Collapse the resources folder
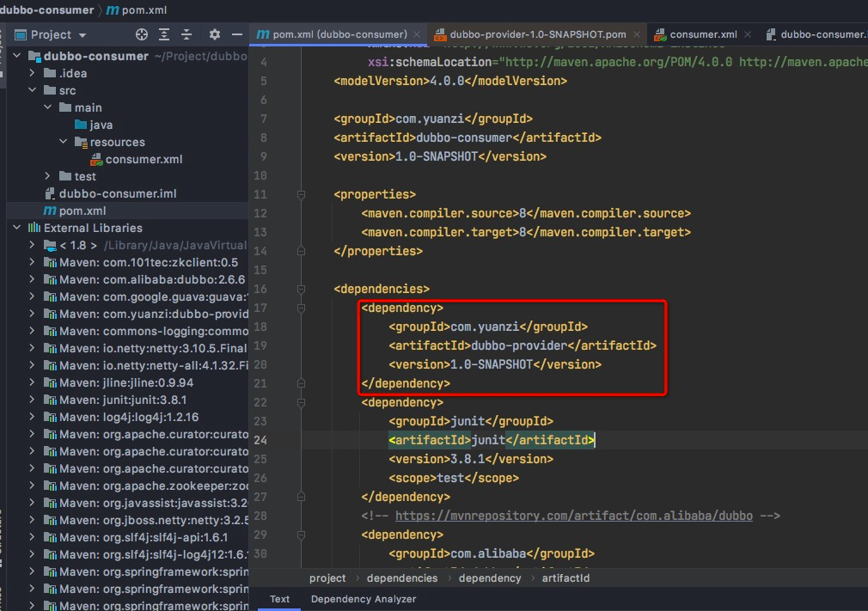868x611 pixels. [63, 142]
